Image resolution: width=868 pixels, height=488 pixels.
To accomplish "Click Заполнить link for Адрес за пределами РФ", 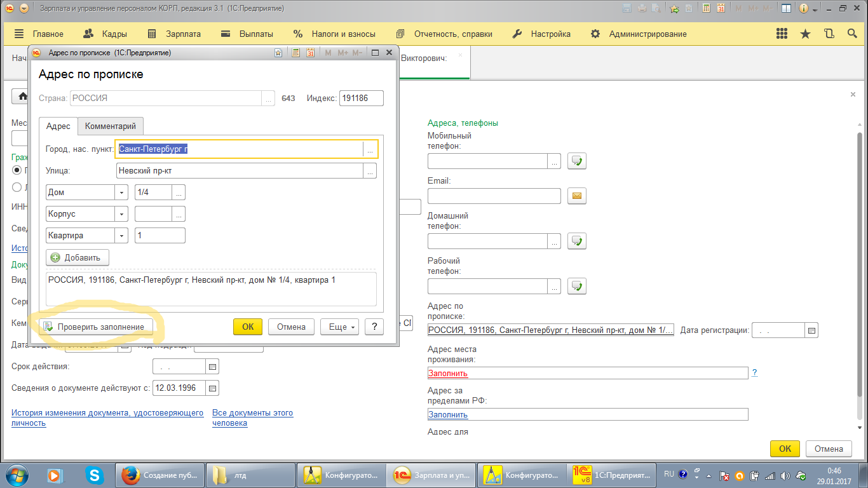I will 448,414.
